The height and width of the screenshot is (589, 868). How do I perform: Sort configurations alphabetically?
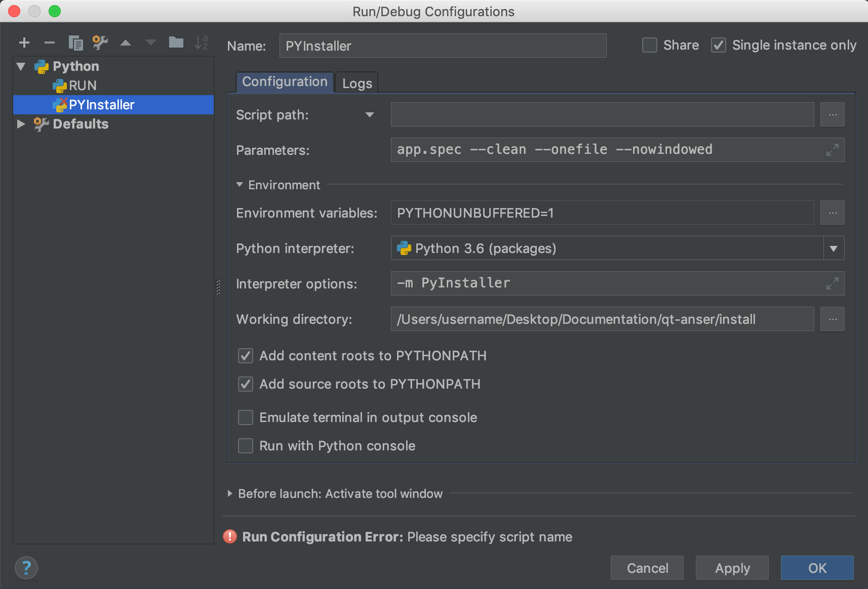(x=202, y=43)
